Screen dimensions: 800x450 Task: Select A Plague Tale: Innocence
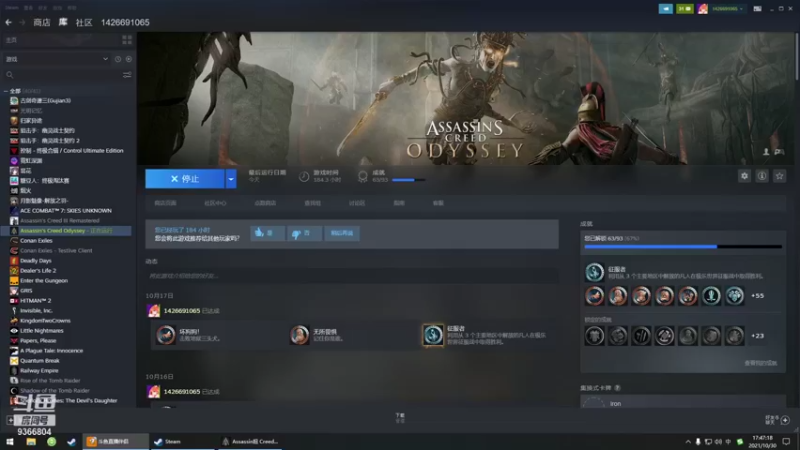(x=52, y=351)
